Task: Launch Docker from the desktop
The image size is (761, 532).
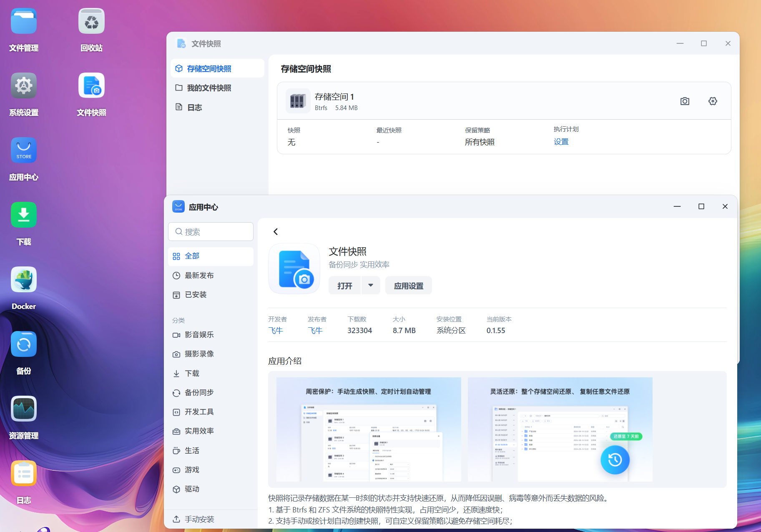Action: click(24, 280)
